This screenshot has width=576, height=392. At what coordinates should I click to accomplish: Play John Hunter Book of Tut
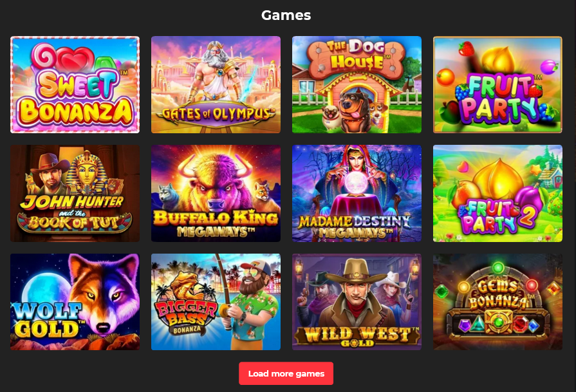click(75, 193)
